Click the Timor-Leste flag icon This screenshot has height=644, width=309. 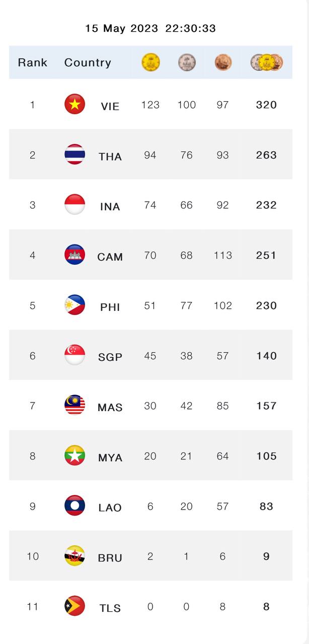pos(74,606)
